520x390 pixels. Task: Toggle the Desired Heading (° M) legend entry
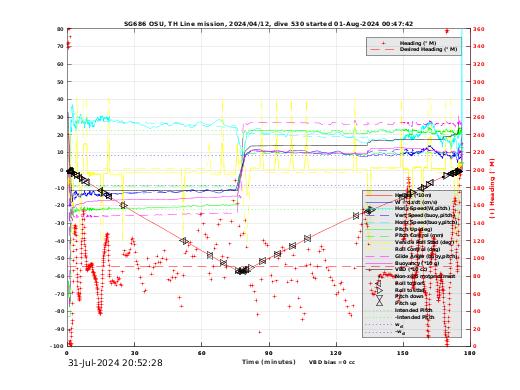[x=428, y=49]
